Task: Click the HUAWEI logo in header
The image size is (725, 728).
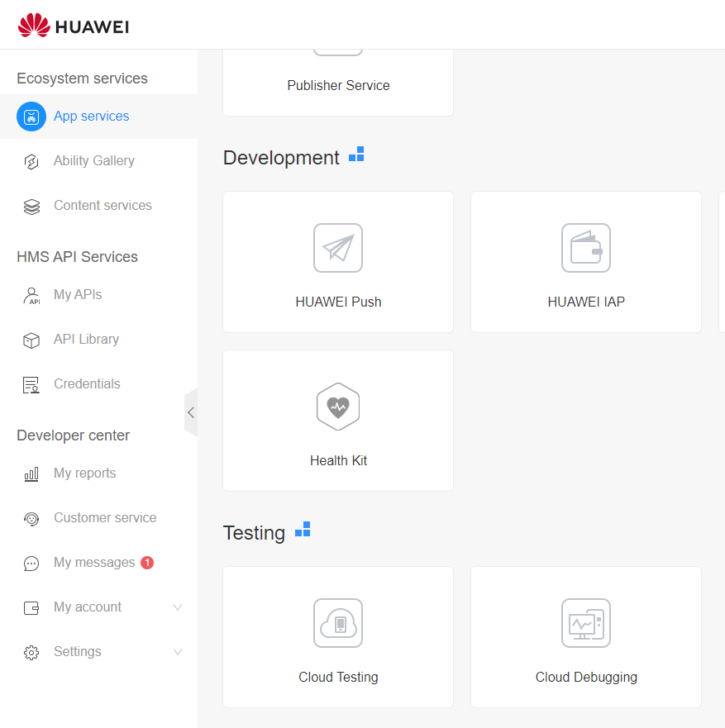Action: 74,26
